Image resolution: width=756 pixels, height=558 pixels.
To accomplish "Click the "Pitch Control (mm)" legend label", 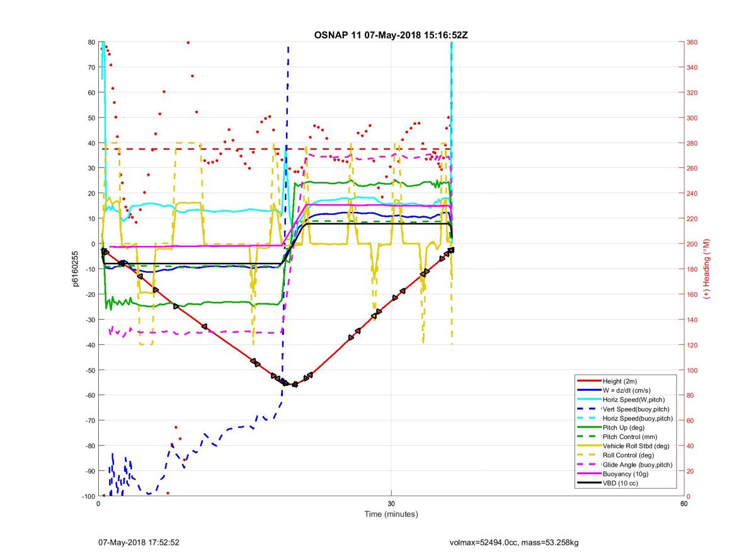I will (x=630, y=437).
